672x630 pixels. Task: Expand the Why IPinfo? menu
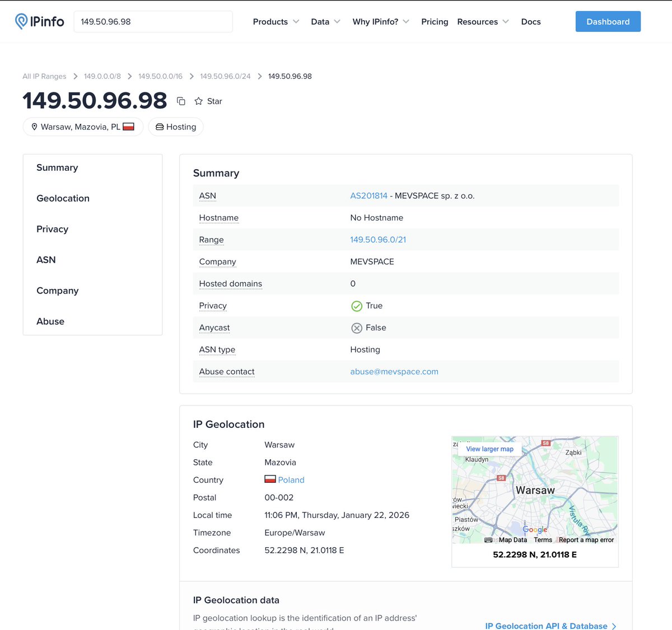pyautogui.click(x=381, y=22)
